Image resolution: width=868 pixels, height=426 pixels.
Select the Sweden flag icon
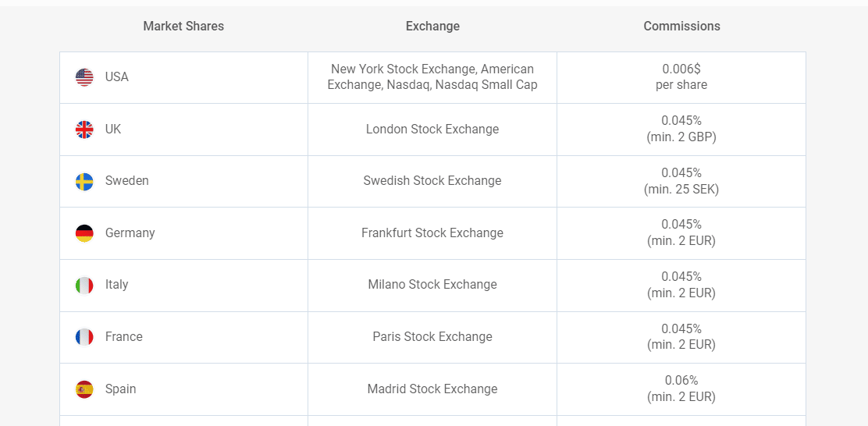84,182
